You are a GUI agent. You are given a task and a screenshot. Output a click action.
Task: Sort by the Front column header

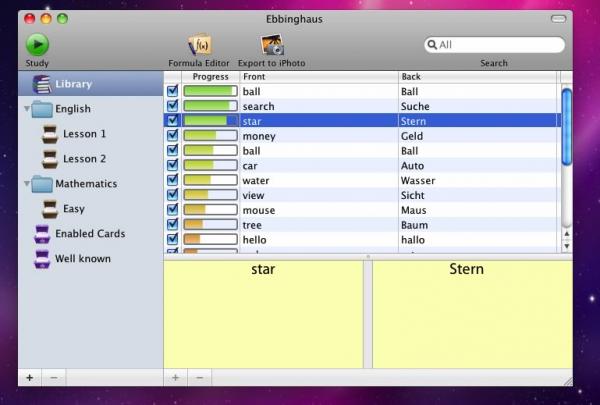click(x=319, y=77)
